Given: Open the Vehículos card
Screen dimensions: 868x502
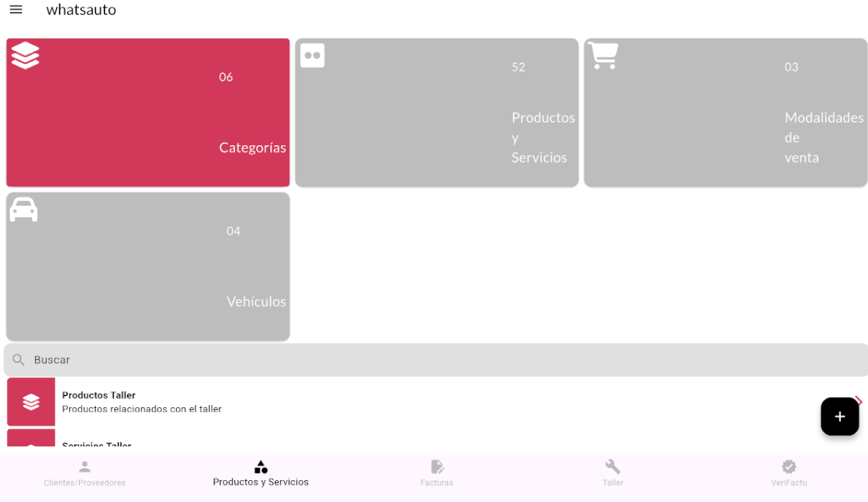Looking at the screenshot, I should coord(147,266).
